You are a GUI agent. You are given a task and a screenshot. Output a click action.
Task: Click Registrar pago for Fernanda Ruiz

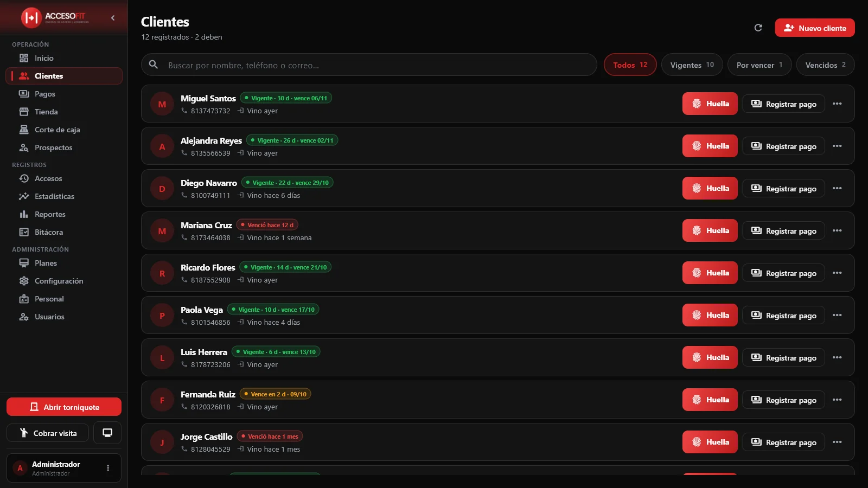[x=783, y=400]
